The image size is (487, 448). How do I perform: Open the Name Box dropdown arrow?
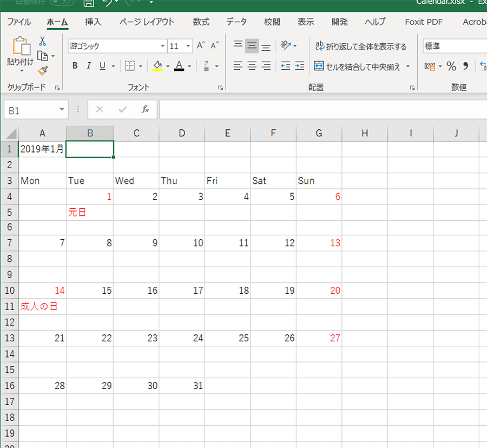tap(62, 109)
